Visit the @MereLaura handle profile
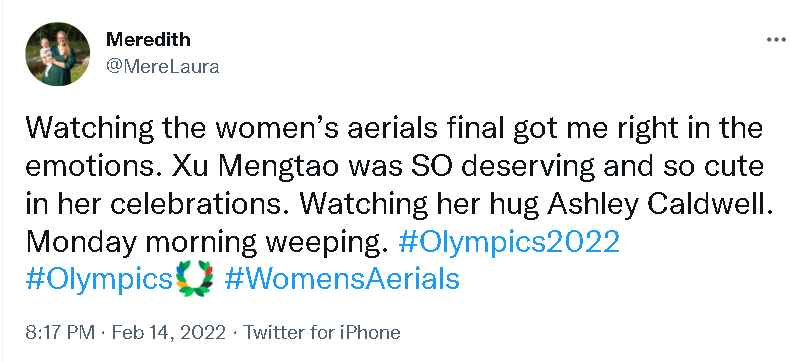 coord(162,67)
